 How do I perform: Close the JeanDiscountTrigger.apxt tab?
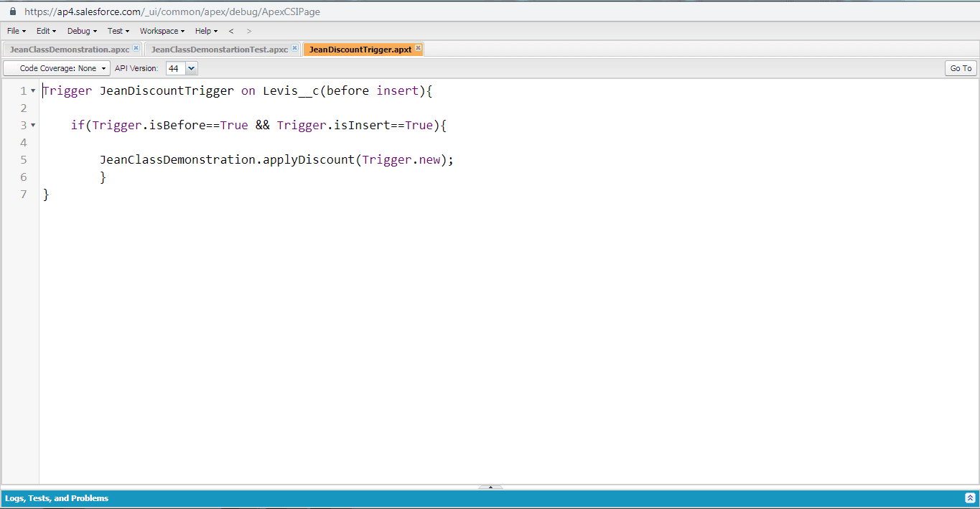419,48
